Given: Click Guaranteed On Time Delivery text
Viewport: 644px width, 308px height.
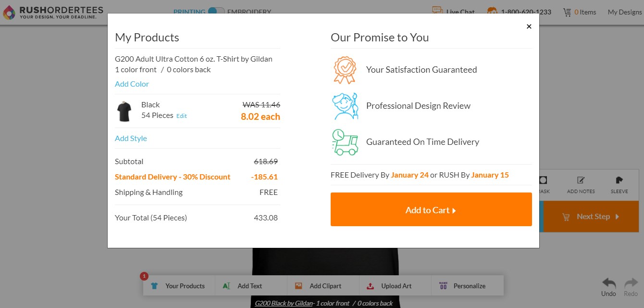Looking at the screenshot, I should pos(422,142).
